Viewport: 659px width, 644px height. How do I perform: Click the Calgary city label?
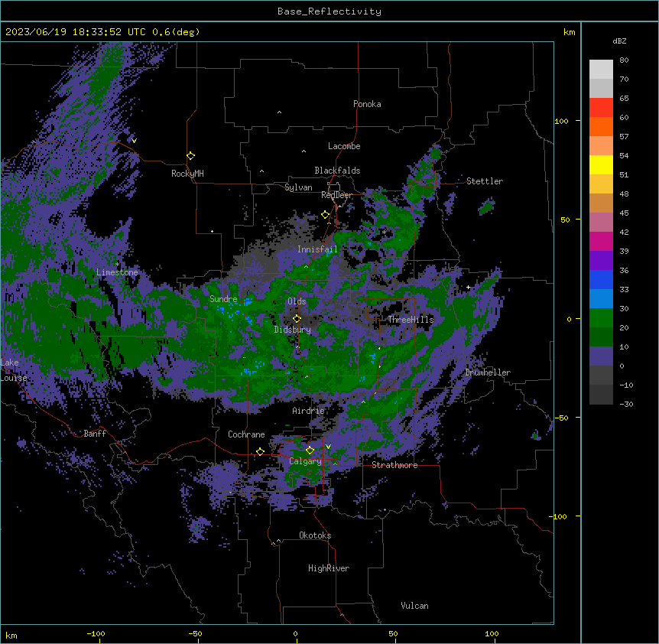click(306, 461)
